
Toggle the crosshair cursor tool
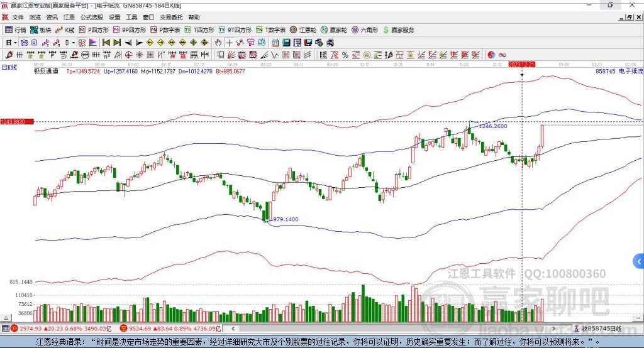pyautogui.click(x=229, y=43)
